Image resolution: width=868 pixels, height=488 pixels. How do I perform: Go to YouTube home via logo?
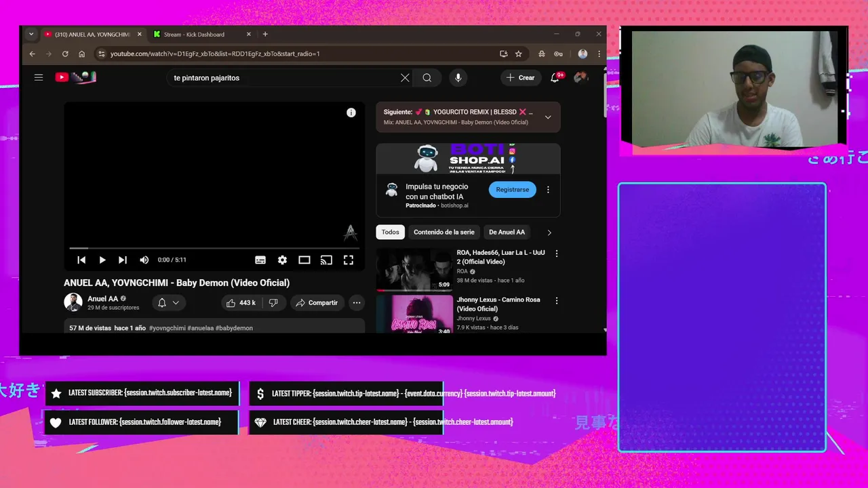coord(75,77)
